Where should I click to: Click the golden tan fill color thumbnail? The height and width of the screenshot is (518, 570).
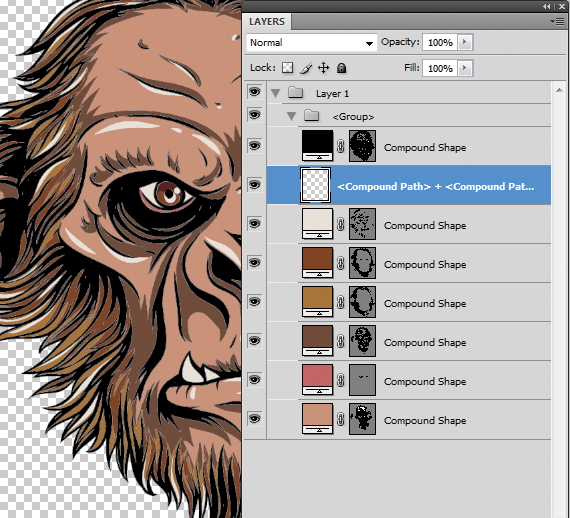tap(317, 302)
